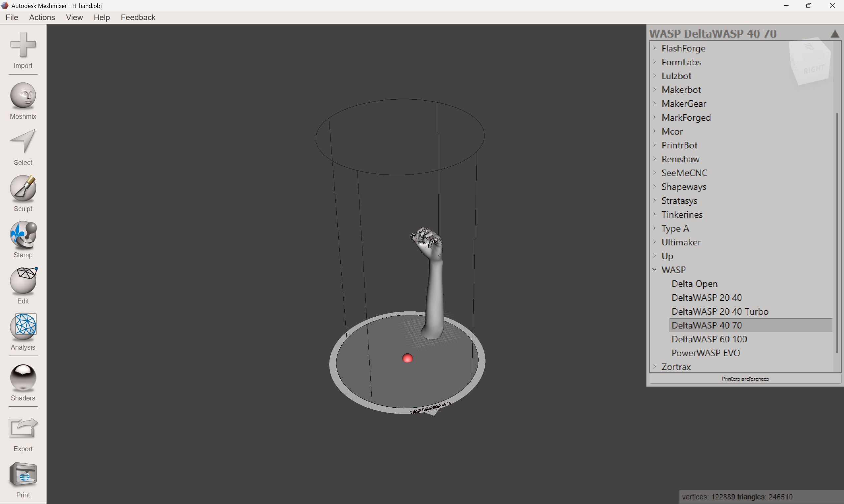This screenshot has height=504, width=844.
Task: Click the WASP DeltaWASP 40 70 printer header
Action: coord(713,34)
